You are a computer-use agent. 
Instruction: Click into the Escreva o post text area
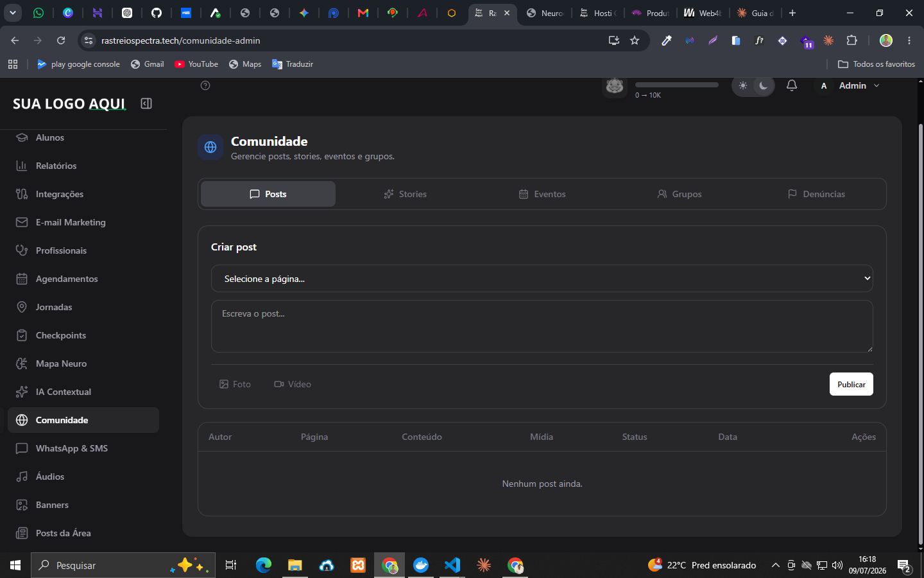coord(542,326)
